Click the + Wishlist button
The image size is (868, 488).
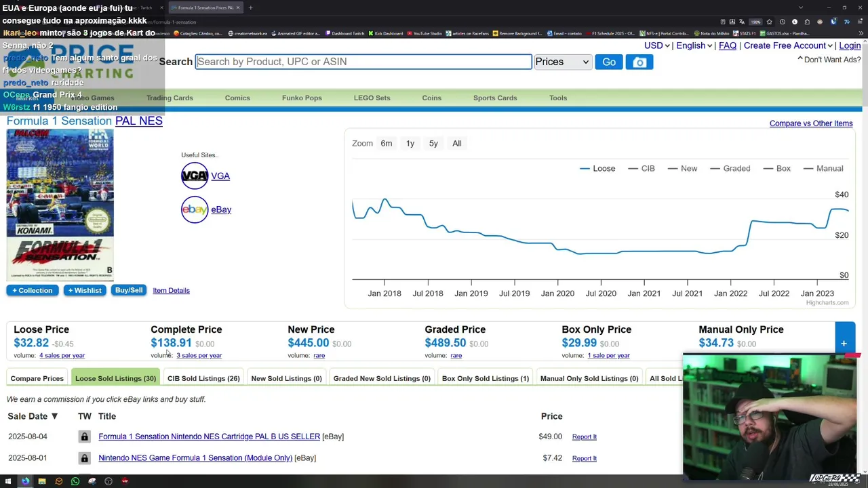pyautogui.click(x=85, y=290)
